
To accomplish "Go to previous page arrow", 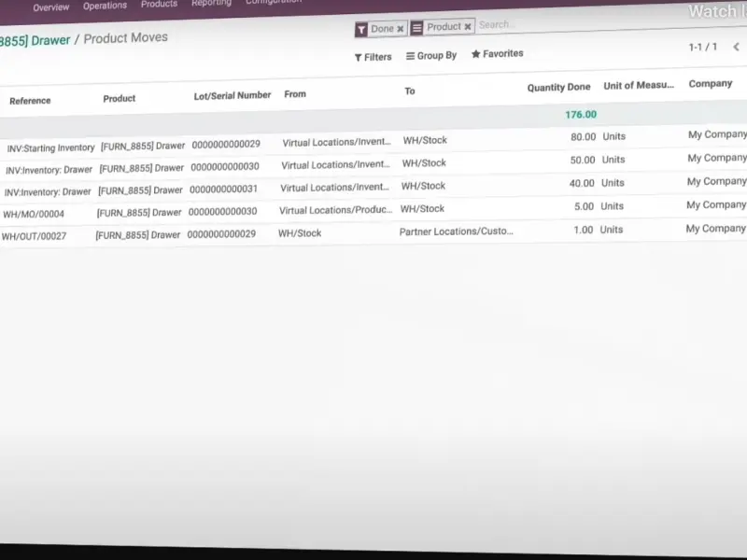I will pos(737,47).
